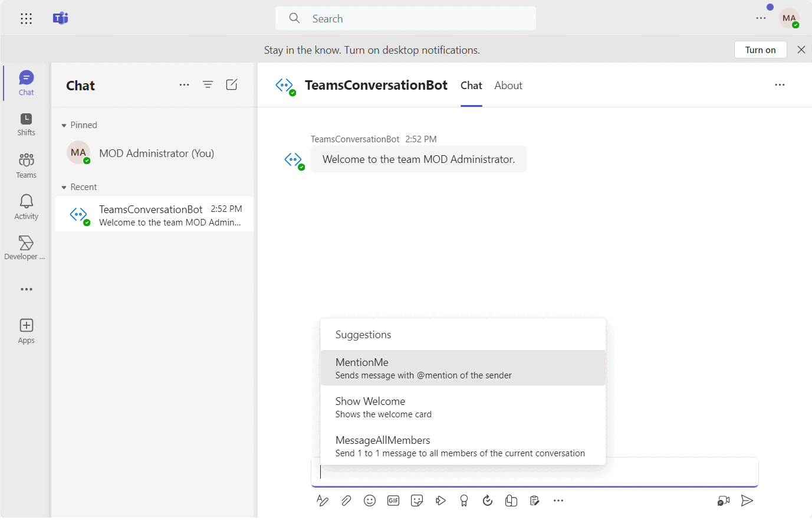Click TeamsConversationBot avatar in chat header

pos(285,86)
